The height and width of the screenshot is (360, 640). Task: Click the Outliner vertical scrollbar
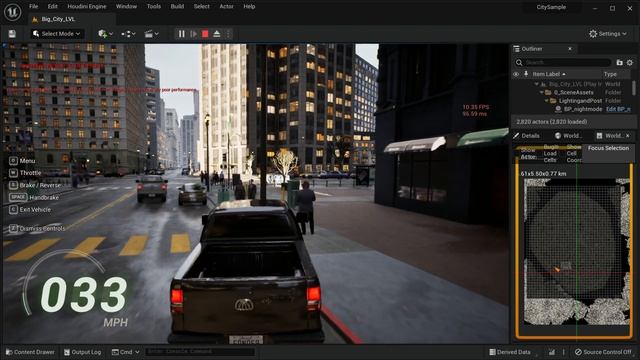click(633, 88)
